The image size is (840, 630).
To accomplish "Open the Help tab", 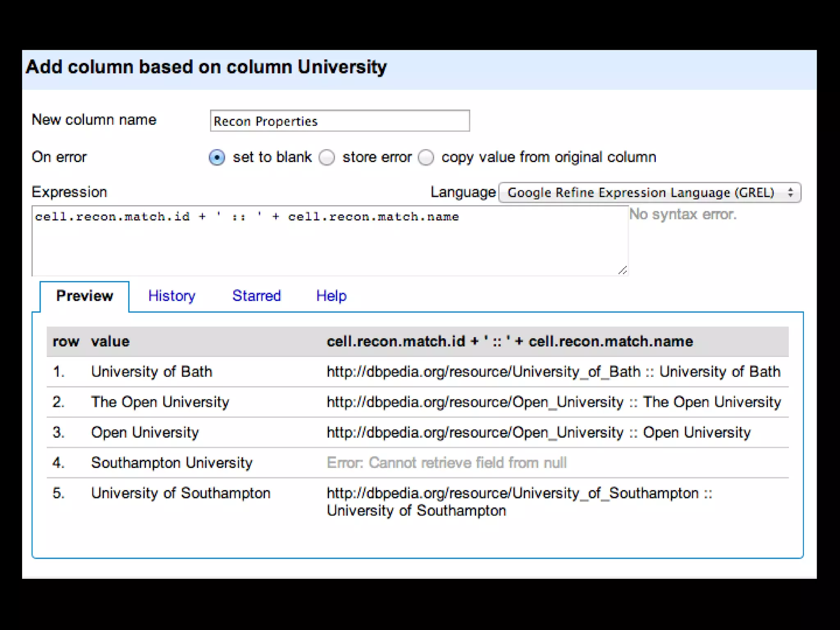I will 331,296.
